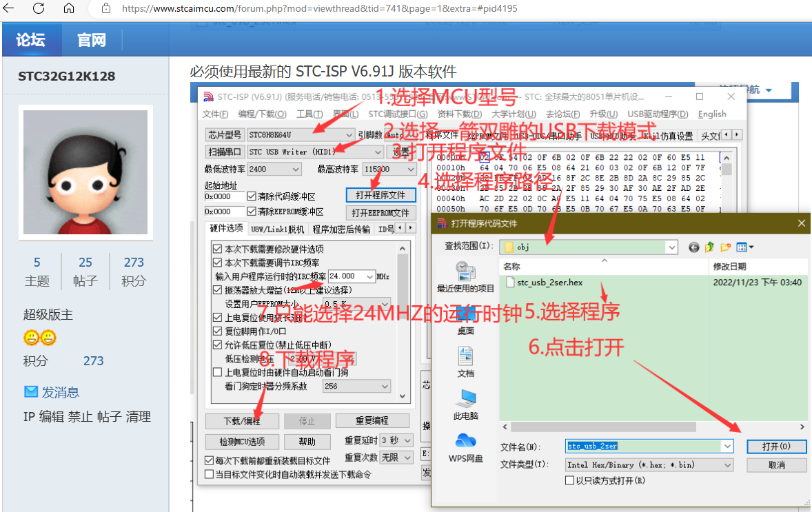Screen dimensions: 812x512
Task: Click 下载/编程 button
Action: click(x=242, y=421)
